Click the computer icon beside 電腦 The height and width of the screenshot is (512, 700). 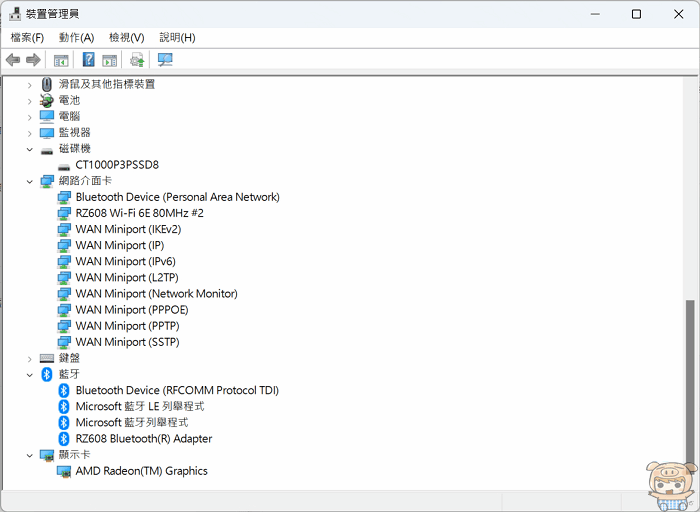[x=47, y=117]
